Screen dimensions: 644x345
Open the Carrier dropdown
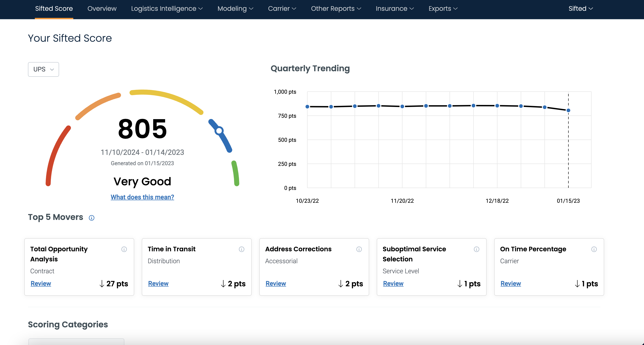click(282, 8)
